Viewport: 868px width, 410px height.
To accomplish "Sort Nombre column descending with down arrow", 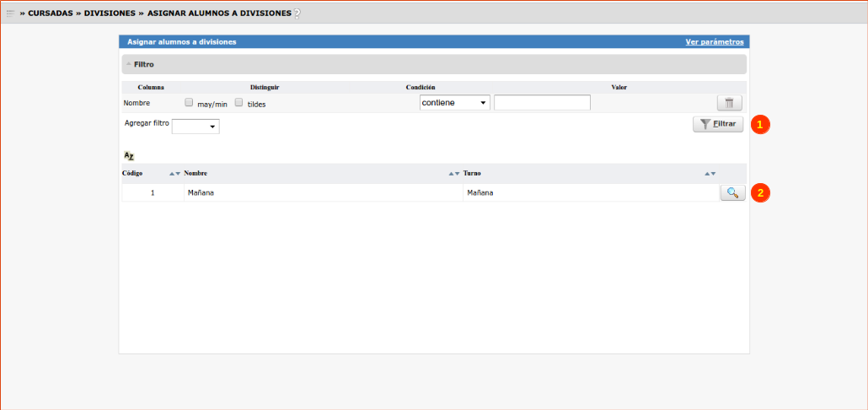I will tap(458, 173).
